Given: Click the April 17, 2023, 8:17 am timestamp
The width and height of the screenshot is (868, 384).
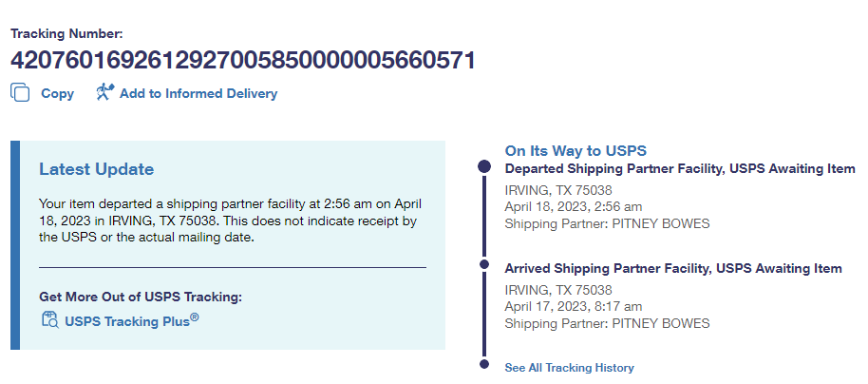Looking at the screenshot, I should click(573, 306).
